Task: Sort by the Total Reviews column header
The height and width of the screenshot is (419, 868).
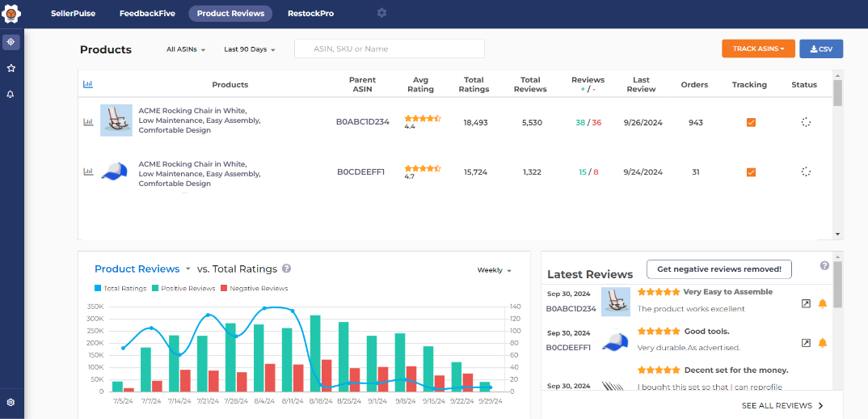Action: pos(530,84)
